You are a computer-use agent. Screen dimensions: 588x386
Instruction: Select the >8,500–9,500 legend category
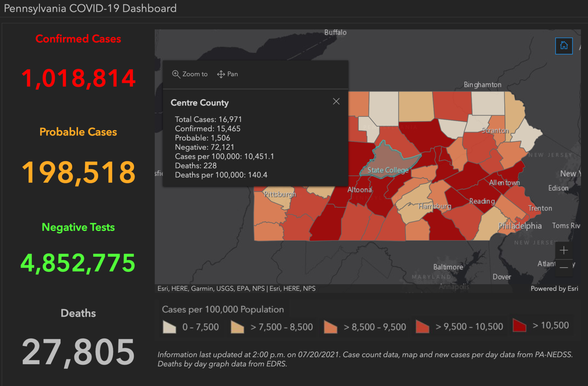point(330,326)
